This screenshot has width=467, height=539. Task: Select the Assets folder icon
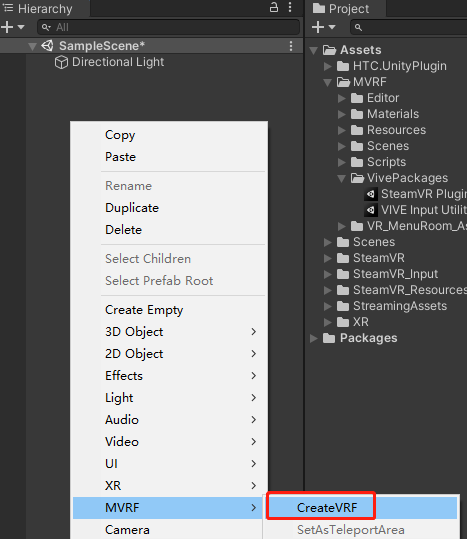coord(329,50)
